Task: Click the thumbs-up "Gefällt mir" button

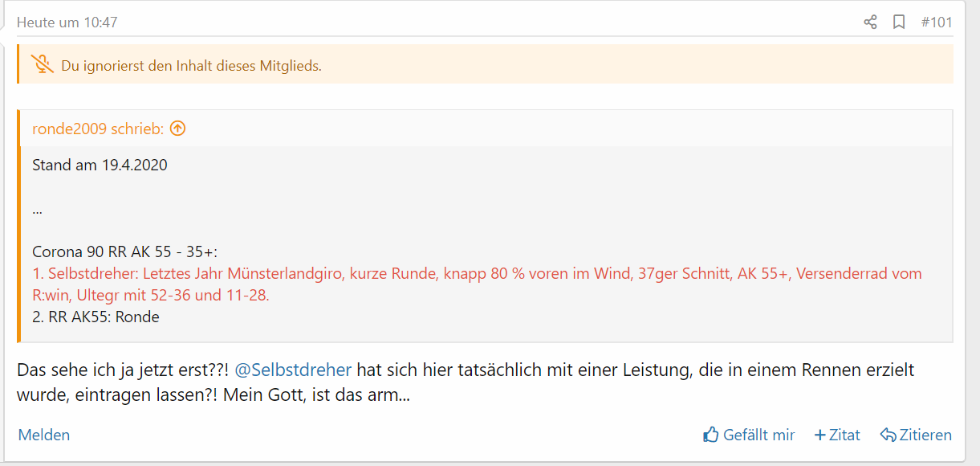Action: pyautogui.click(x=749, y=435)
